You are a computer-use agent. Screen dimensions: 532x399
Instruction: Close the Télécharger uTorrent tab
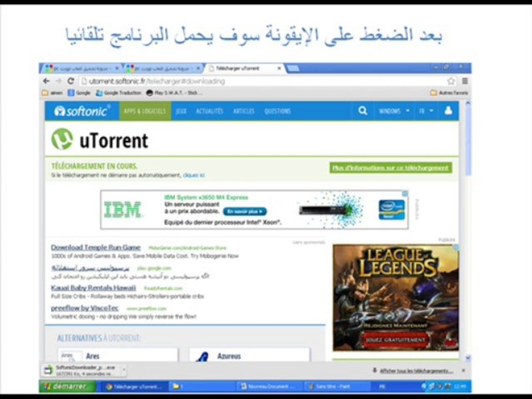coord(279,69)
